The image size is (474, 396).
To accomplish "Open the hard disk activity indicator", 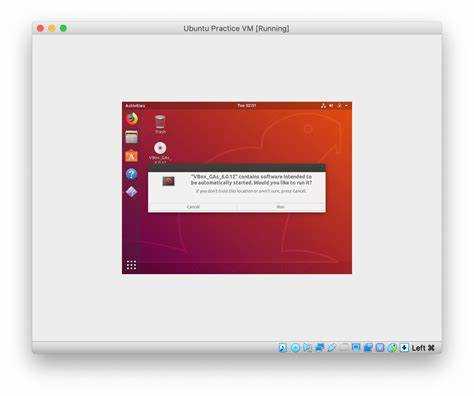I will coord(283,348).
